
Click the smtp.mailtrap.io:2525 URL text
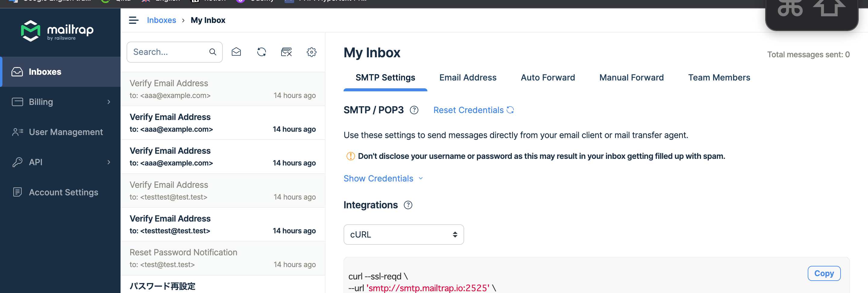428,288
